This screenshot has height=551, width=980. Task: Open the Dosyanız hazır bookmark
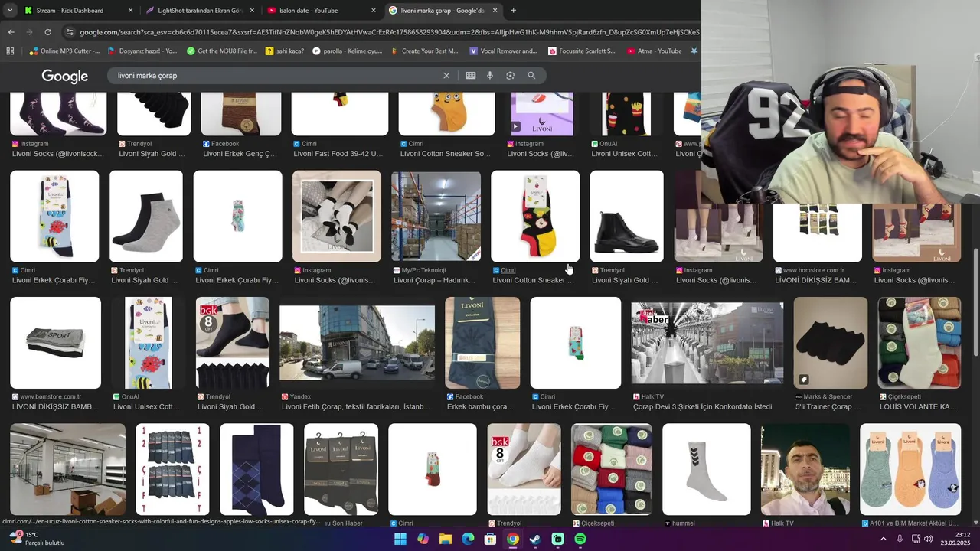[x=142, y=51]
